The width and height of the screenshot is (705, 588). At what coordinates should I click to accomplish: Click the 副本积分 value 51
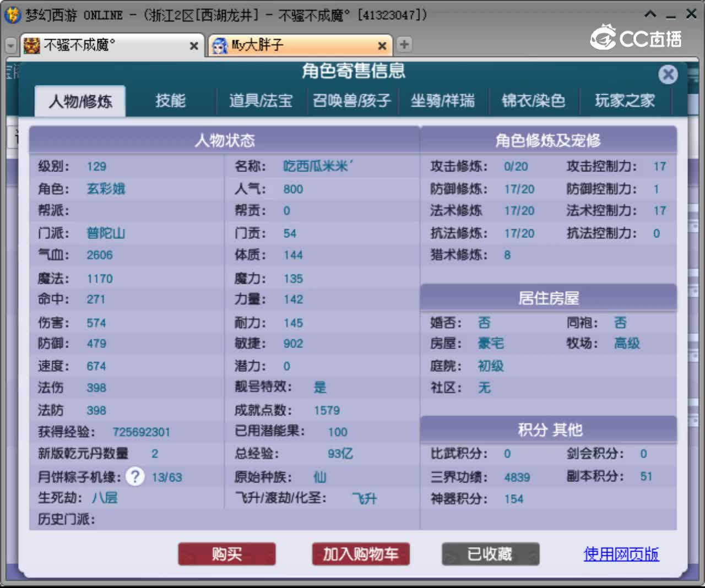[646, 477]
